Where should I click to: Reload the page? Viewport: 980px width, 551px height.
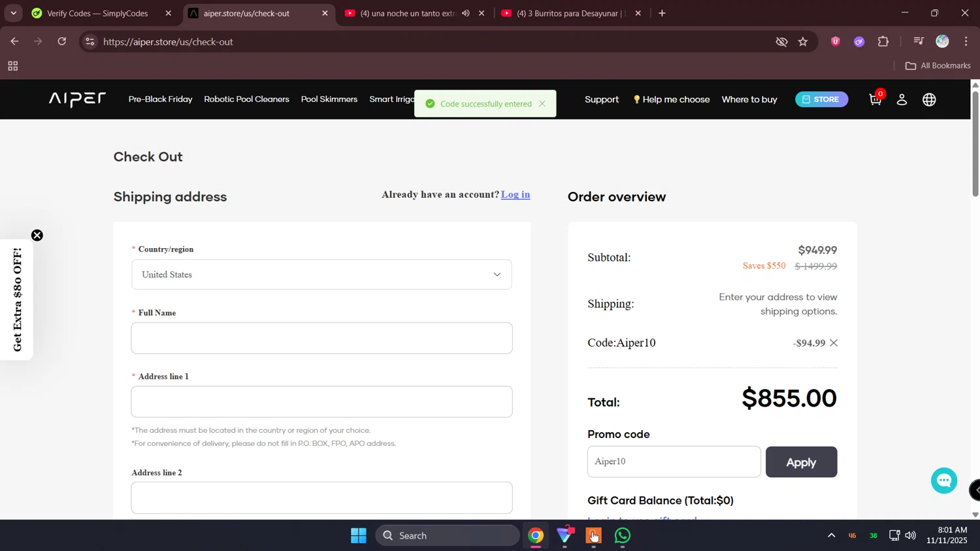[x=62, y=42]
